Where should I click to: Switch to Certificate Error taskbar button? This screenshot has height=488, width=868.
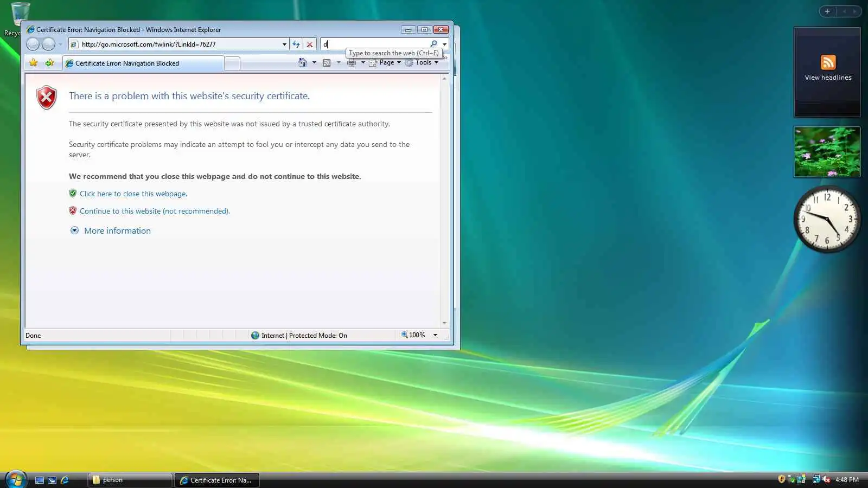(216, 480)
